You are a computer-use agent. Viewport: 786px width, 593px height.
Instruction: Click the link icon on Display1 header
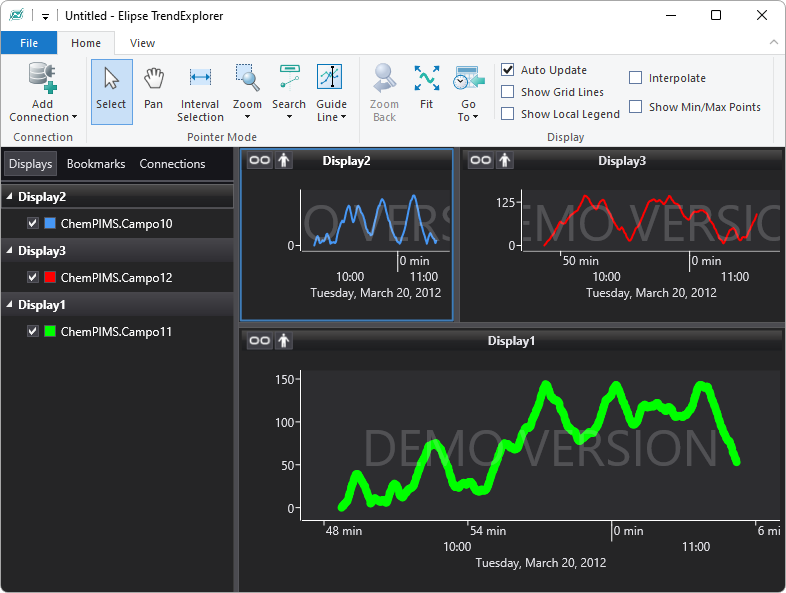pyautogui.click(x=259, y=341)
